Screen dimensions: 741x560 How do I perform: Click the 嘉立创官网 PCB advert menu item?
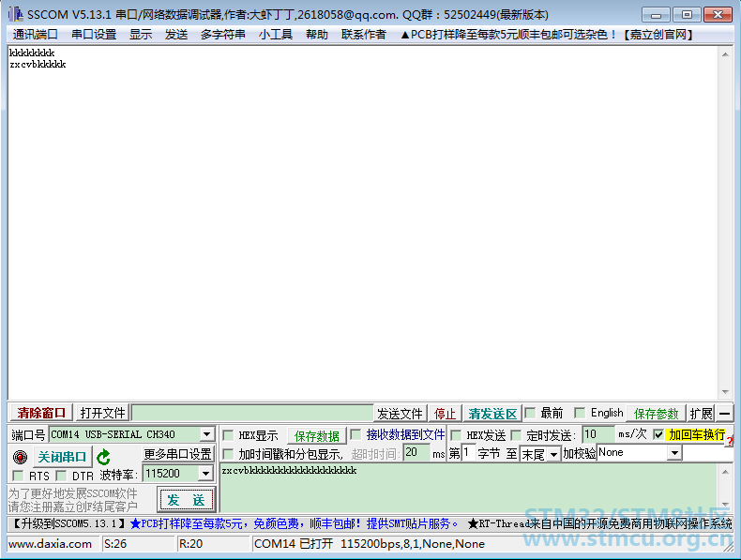click(x=547, y=35)
